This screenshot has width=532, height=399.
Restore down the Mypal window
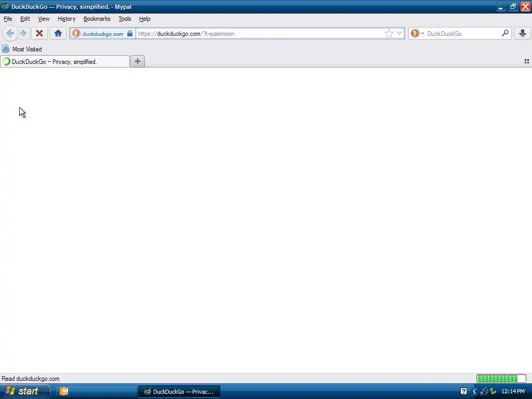pyautogui.click(x=513, y=6)
